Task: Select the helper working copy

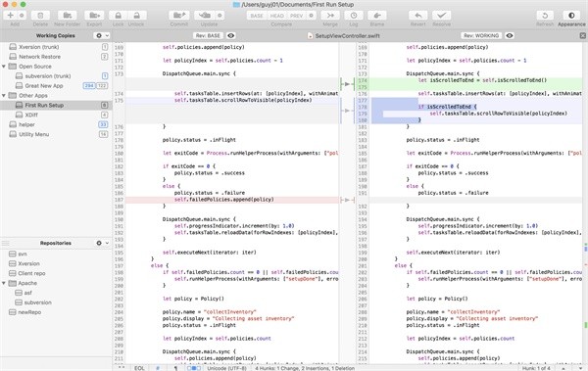Action: tap(56, 124)
